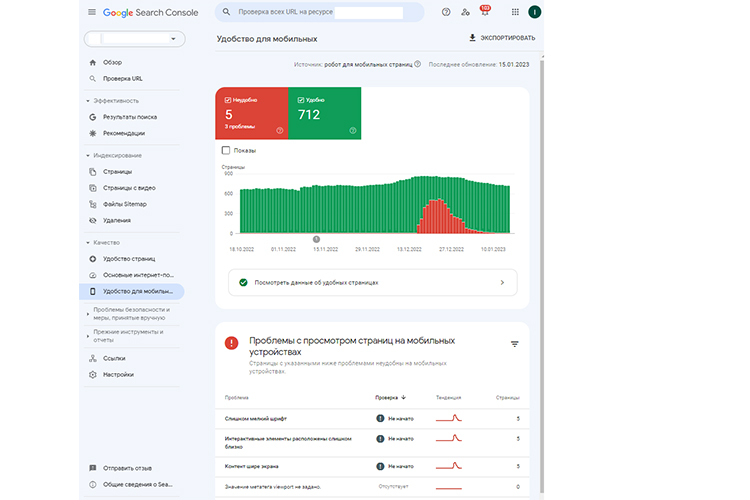Open the property selector dropdown
Viewport: 750px width, 500px height.
[x=134, y=39]
